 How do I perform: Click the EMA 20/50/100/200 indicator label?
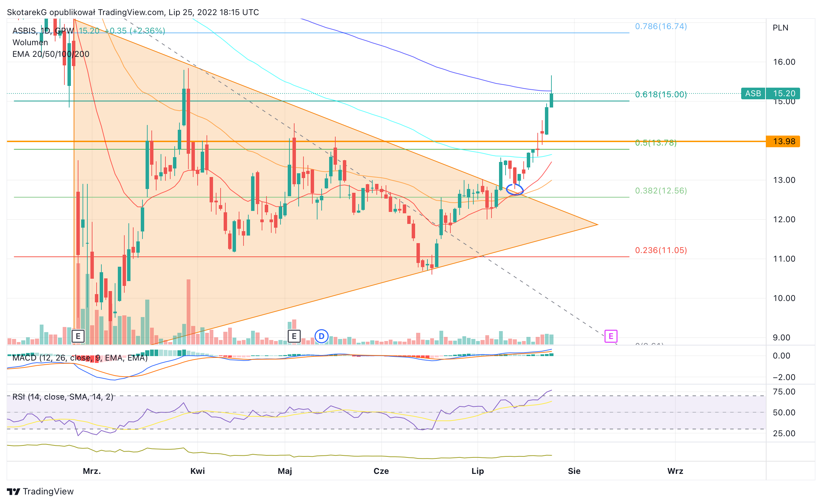[x=51, y=54]
